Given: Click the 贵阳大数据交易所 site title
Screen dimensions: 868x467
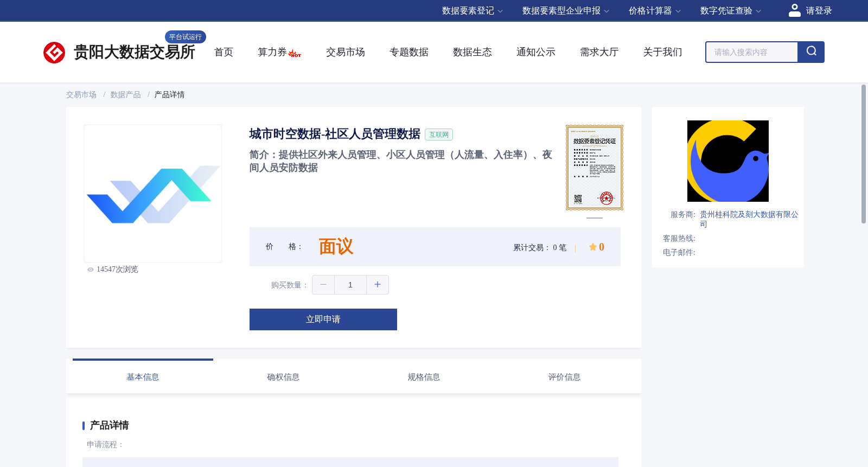Looking at the screenshot, I should (x=134, y=52).
